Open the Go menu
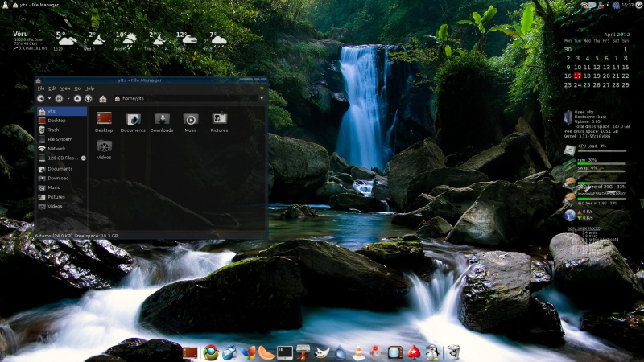Image resolution: width=644 pixels, height=362 pixels. click(77, 88)
